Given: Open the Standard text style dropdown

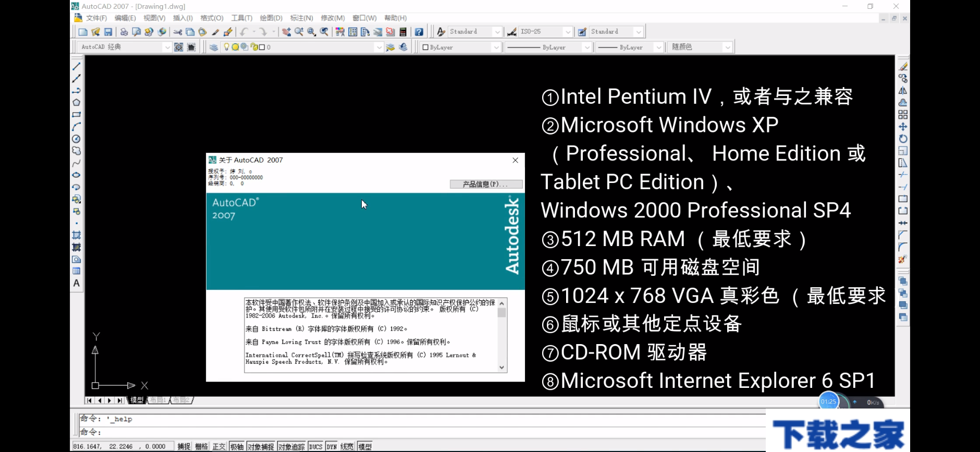Looking at the screenshot, I should pos(497,32).
